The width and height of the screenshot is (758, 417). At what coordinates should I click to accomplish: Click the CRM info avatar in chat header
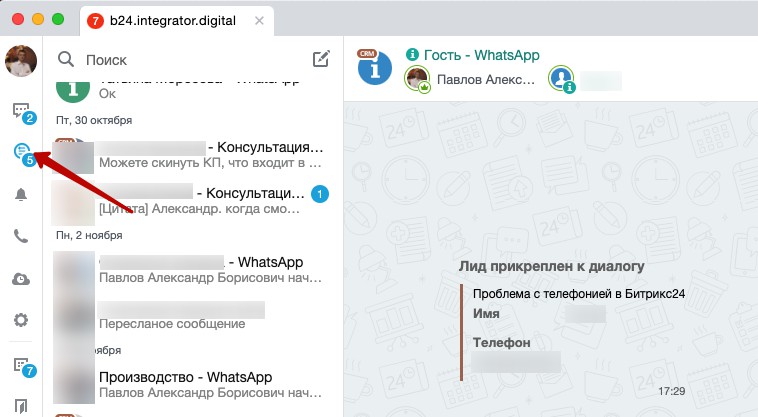pyautogui.click(x=374, y=68)
